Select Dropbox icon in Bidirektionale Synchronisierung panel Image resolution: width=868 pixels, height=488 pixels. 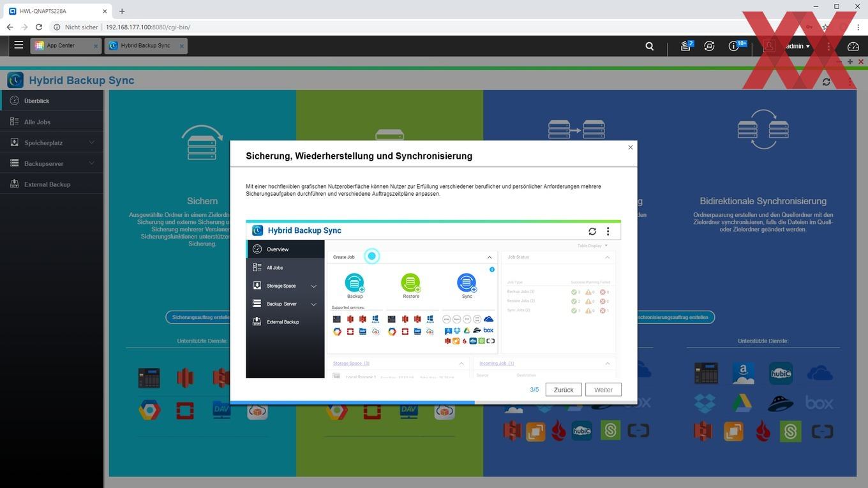click(705, 403)
